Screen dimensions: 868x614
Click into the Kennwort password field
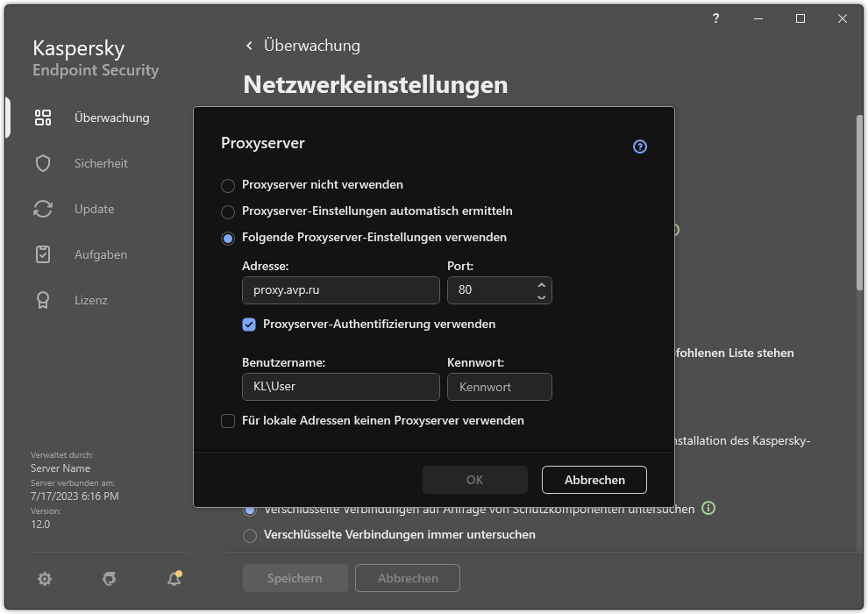click(x=499, y=387)
